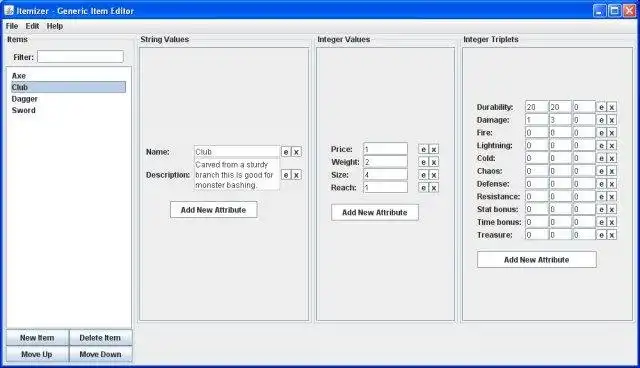Click the Weight value field

(385, 162)
